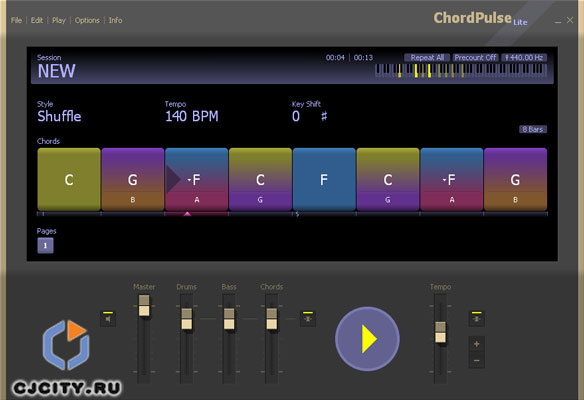The height and width of the screenshot is (400, 584).
Task: Select the first C chord block
Action: [69, 180]
